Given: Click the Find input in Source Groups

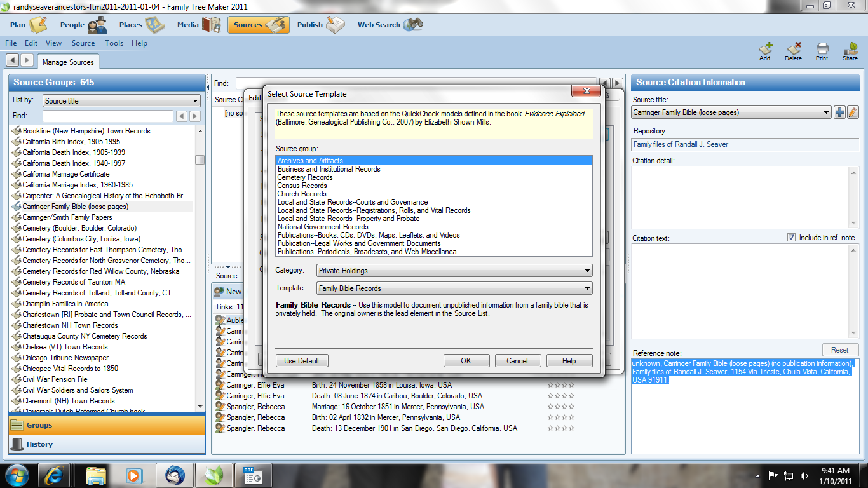Looking at the screenshot, I should 108,116.
